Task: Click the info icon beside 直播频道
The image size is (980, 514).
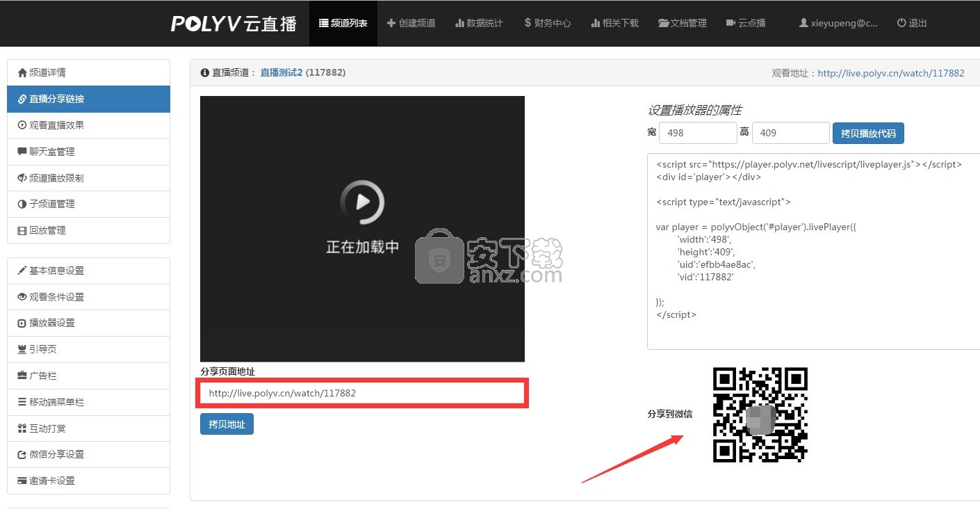Action: [204, 72]
